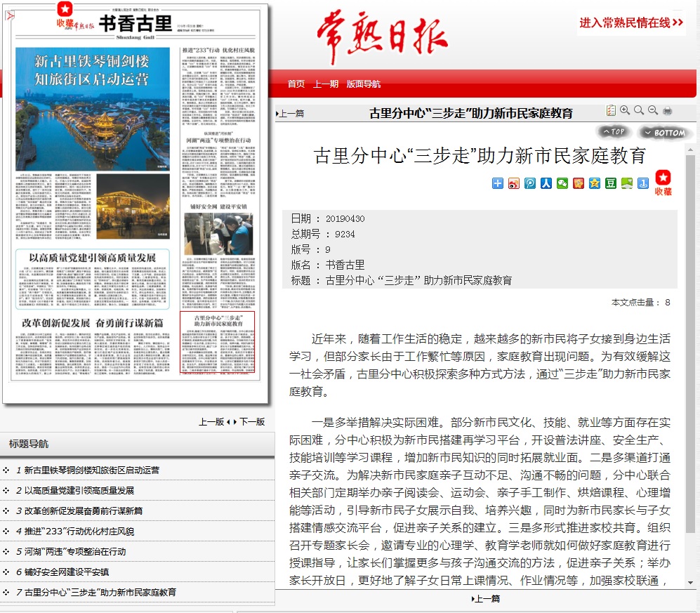Go to previous article via top 上一篇 link
The image size is (700, 613).
tap(290, 114)
